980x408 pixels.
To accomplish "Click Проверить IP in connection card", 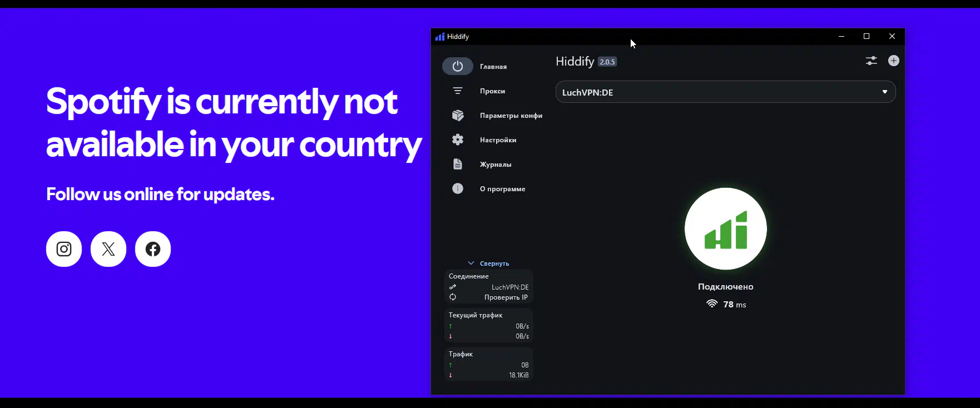I will (506, 297).
